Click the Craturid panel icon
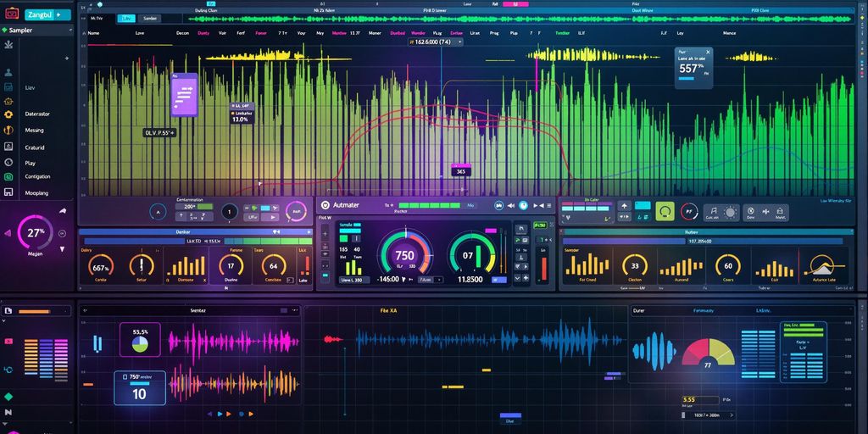Viewport: 868px width, 434px height. 8,147
